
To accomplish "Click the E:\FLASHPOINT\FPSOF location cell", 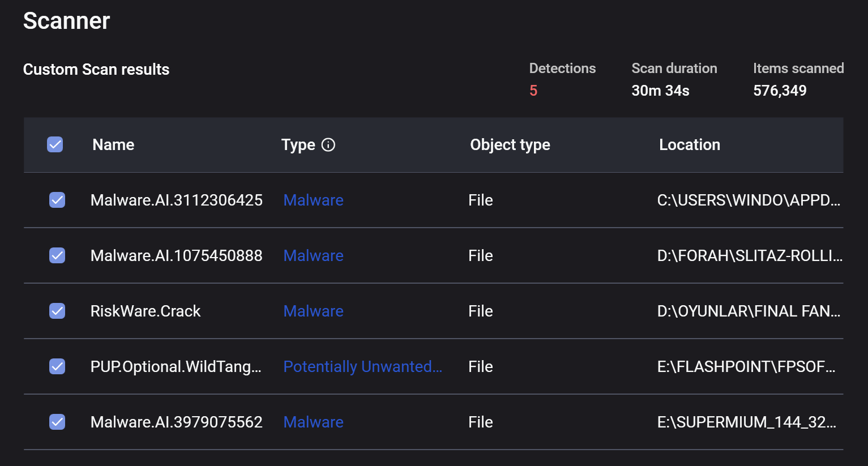I will coord(746,366).
